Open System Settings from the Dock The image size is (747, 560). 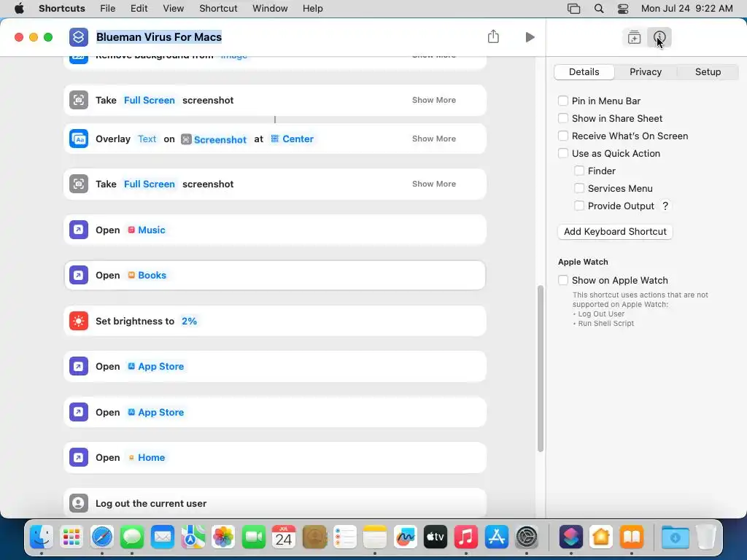pos(527,537)
